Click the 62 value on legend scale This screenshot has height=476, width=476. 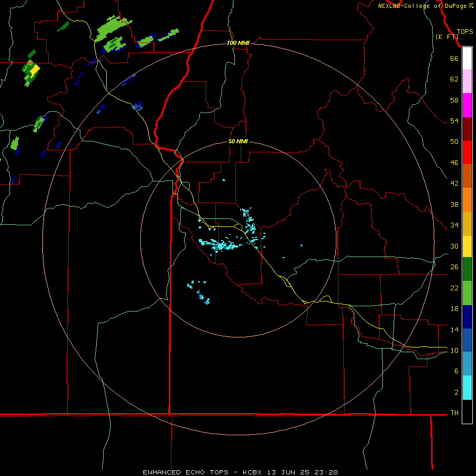click(x=454, y=79)
